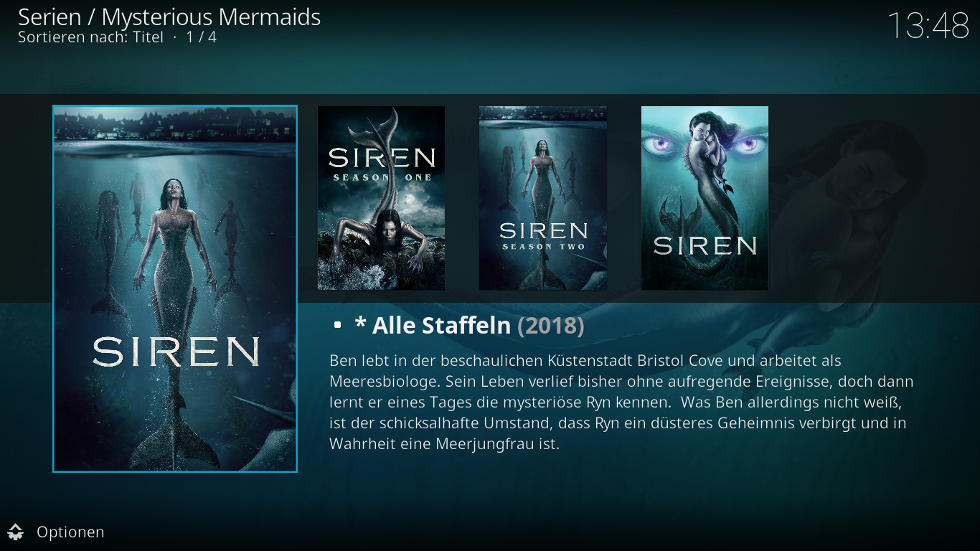This screenshot has height=551, width=980.
Task: Open the Siren Season One poster
Action: [381, 198]
